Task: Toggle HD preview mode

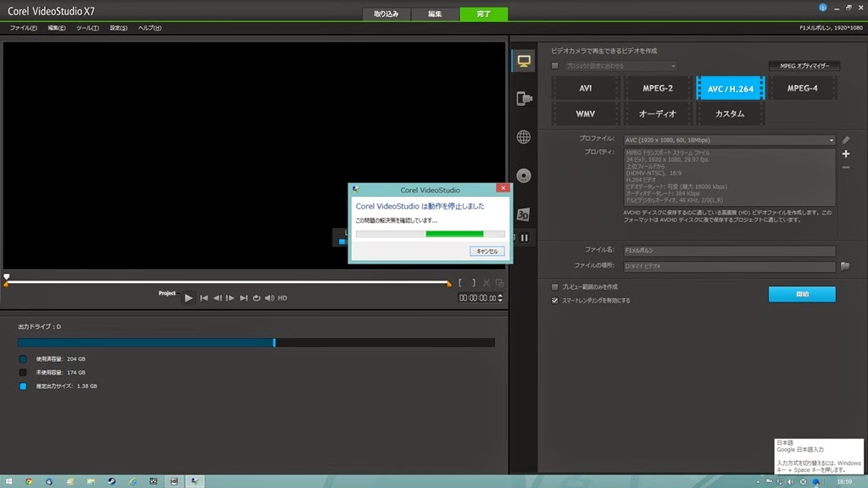Action: [282, 298]
